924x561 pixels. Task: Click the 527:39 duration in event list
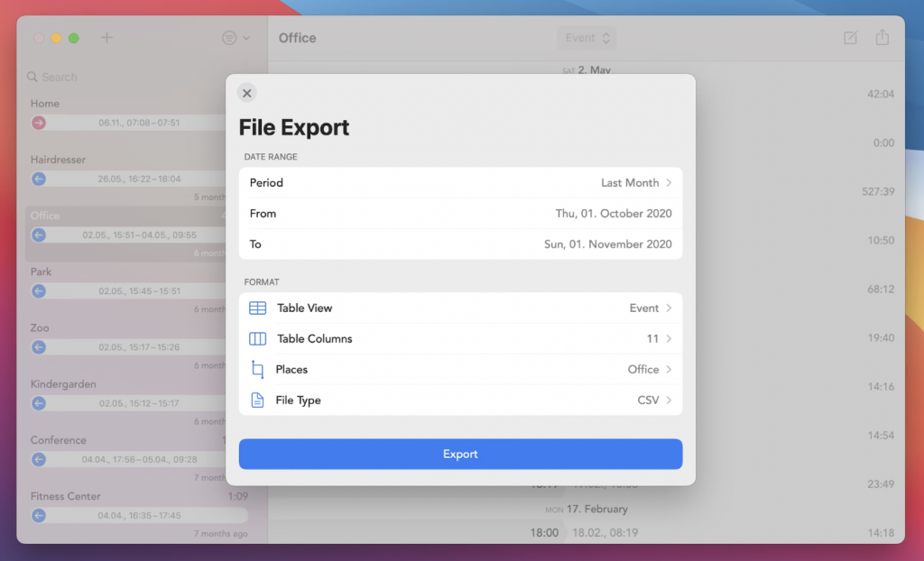click(x=878, y=191)
